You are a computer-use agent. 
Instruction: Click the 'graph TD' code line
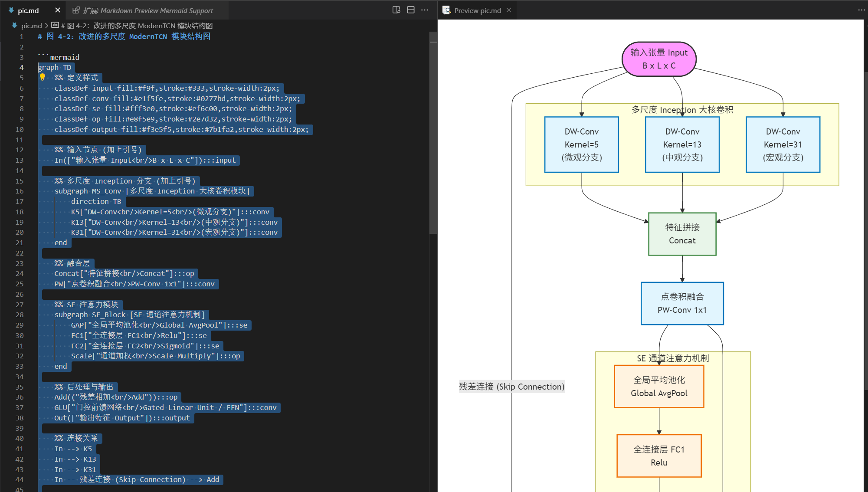coord(55,67)
